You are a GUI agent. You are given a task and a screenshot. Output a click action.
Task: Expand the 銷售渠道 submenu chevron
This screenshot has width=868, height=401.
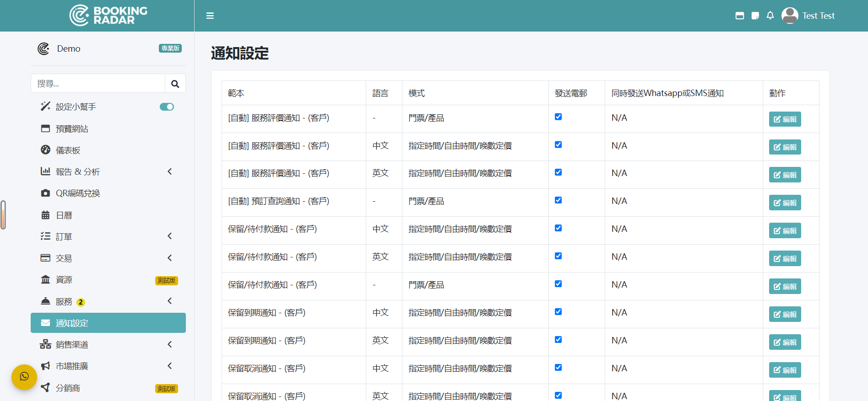[x=170, y=344]
